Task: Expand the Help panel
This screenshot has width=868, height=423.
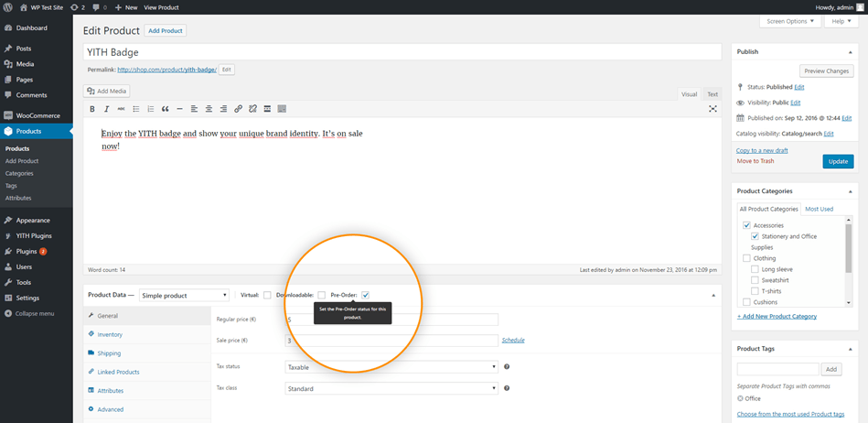Action: 841,21
